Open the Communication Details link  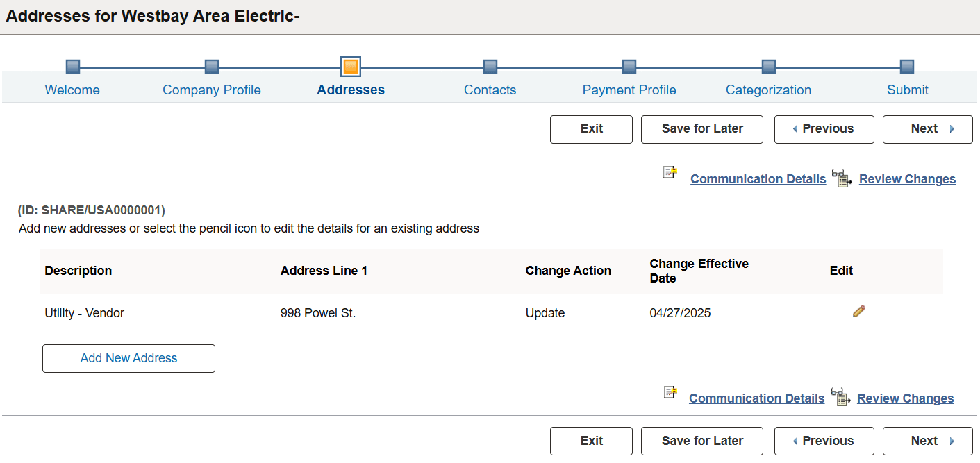click(758, 178)
